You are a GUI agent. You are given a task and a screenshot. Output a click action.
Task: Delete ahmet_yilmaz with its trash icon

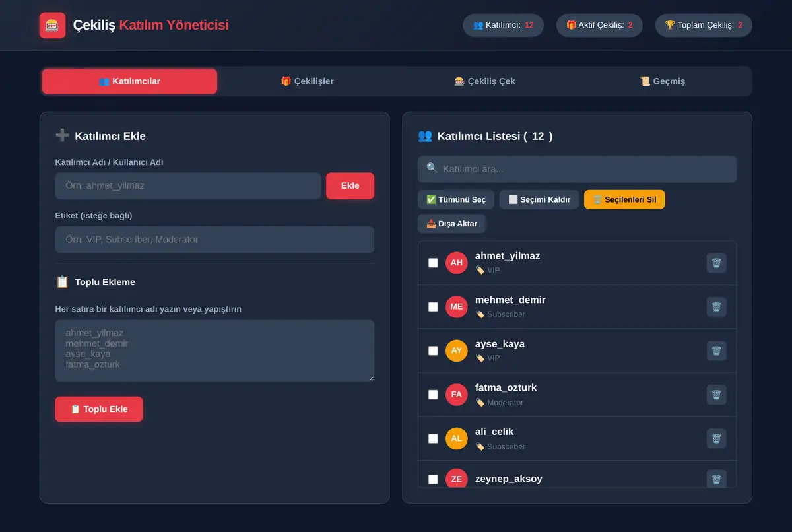716,263
